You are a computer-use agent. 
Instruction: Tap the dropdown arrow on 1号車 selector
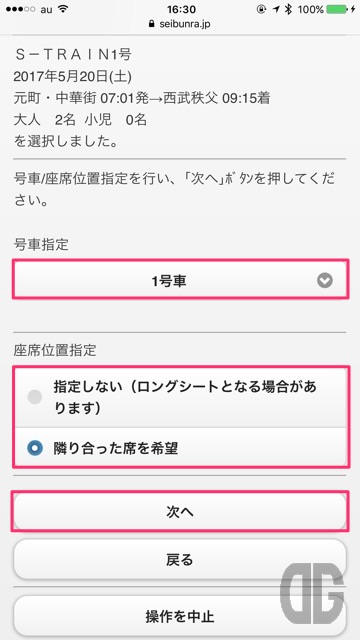pos(325,280)
